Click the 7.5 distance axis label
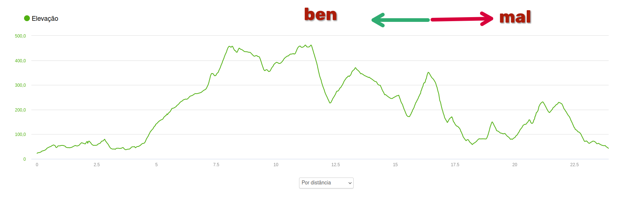Viewport: 644px width, 203px height. [216, 165]
